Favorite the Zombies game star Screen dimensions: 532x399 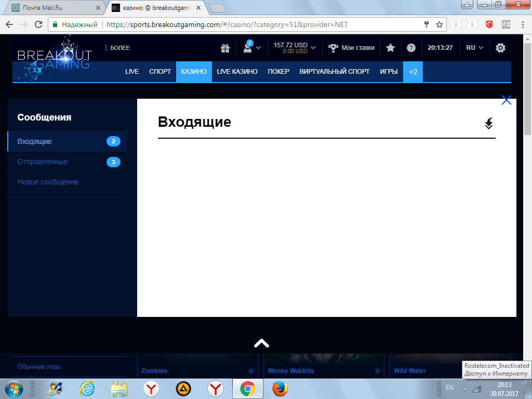click(251, 371)
